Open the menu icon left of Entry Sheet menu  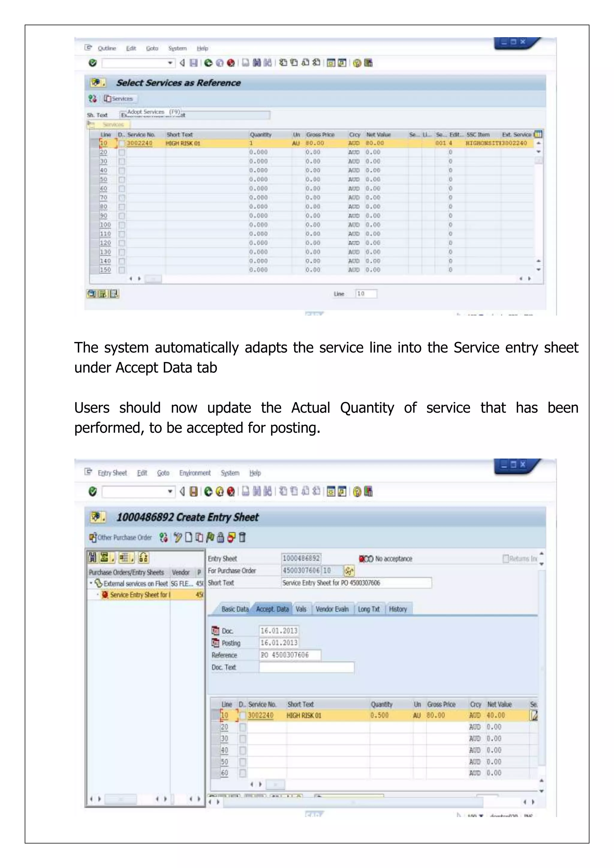[x=88, y=472]
